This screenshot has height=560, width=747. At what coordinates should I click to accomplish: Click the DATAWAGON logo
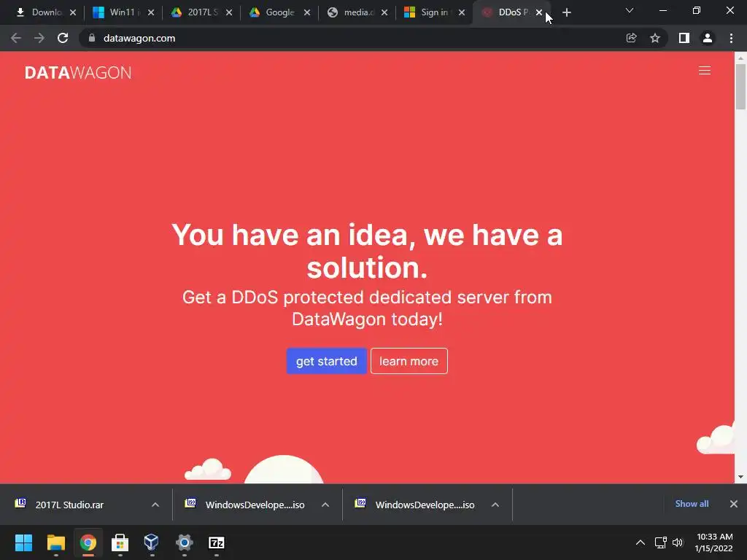(x=77, y=73)
